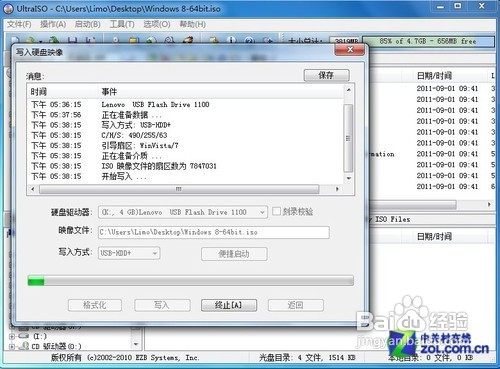This screenshot has width=500, height=369.
Task: Click the message log scroll-right arrow
Action: pyautogui.click(x=337, y=189)
